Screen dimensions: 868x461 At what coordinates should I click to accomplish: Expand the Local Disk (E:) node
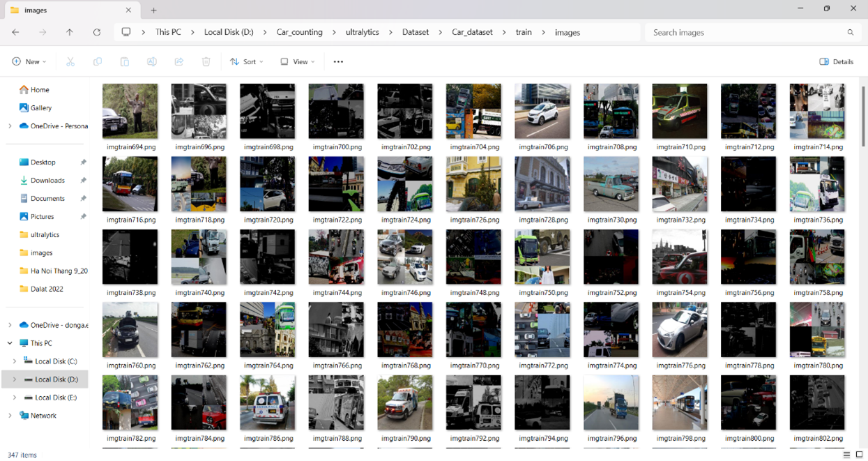coord(15,398)
